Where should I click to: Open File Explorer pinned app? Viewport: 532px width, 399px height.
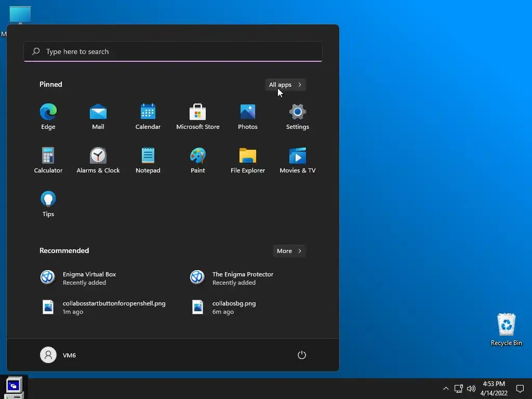248,161
